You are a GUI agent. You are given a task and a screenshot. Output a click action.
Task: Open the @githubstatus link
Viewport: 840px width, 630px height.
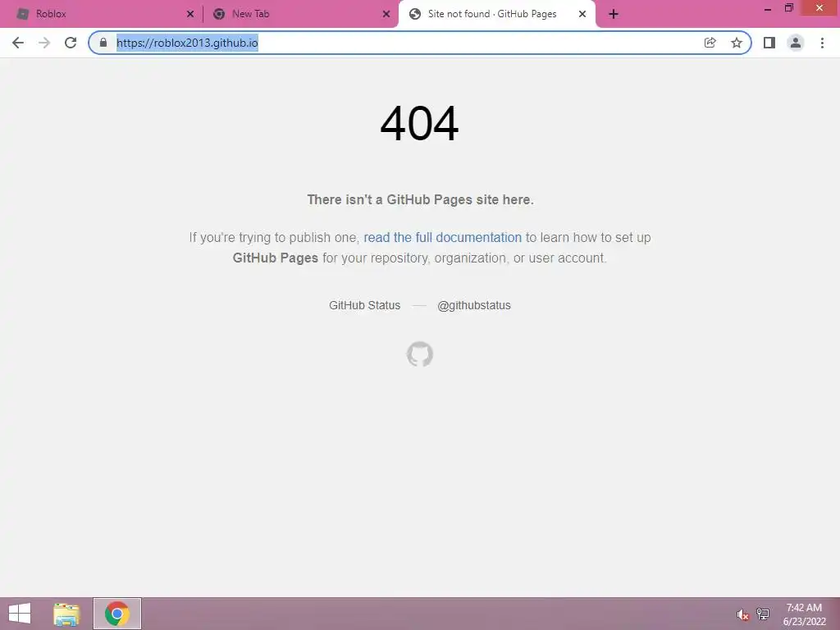[x=474, y=305]
